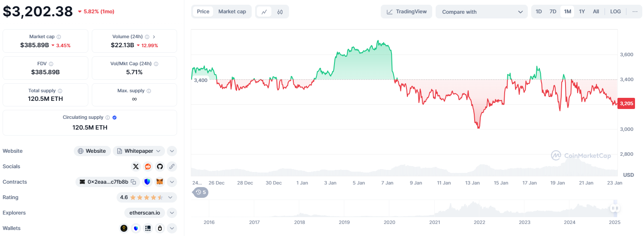Add to MetaMask via fox icon
The width and height of the screenshot is (644, 236).
click(x=159, y=182)
